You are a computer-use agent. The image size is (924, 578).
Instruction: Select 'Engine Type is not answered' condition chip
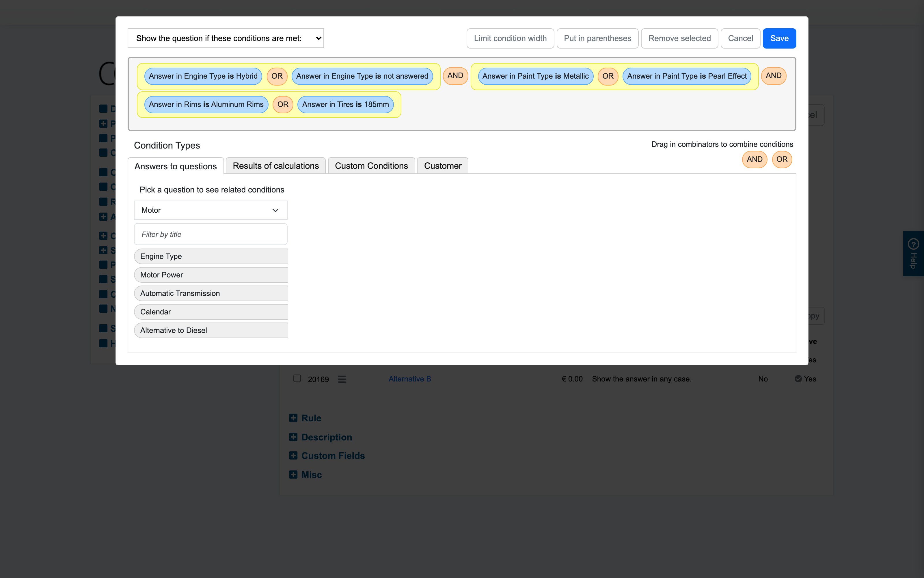point(362,76)
